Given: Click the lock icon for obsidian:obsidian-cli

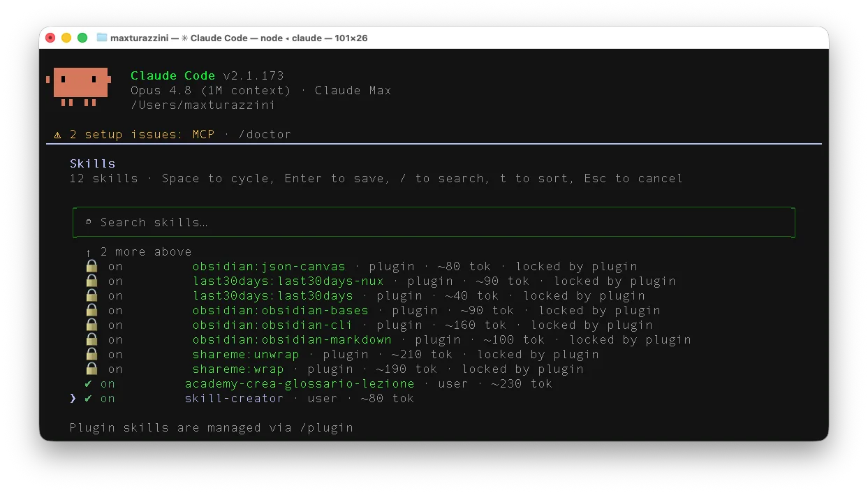Looking at the screenshot, I should point(91,325).
